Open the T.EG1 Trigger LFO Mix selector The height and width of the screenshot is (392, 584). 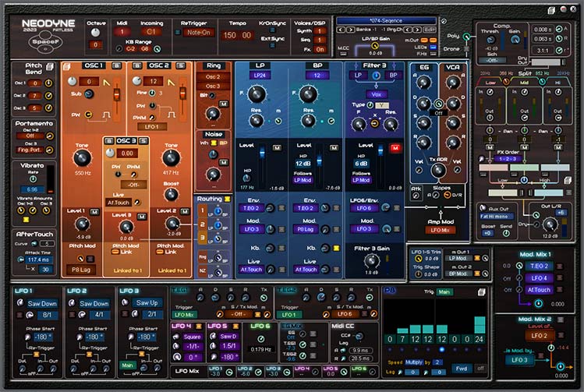coord(184,315)
